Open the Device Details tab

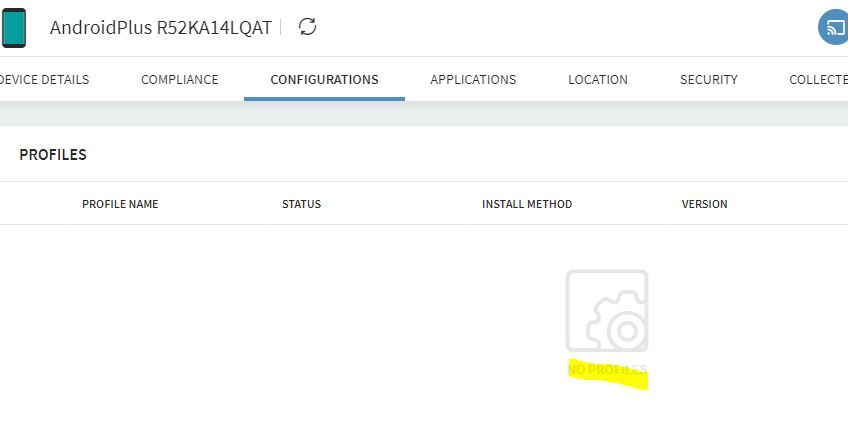tap(44, 80)
